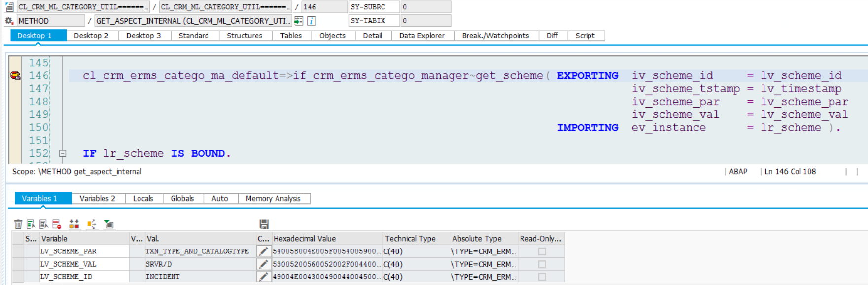Click the Hexadecimal Value column header
This screenshot has width=868, height=285.
[327, 239]
